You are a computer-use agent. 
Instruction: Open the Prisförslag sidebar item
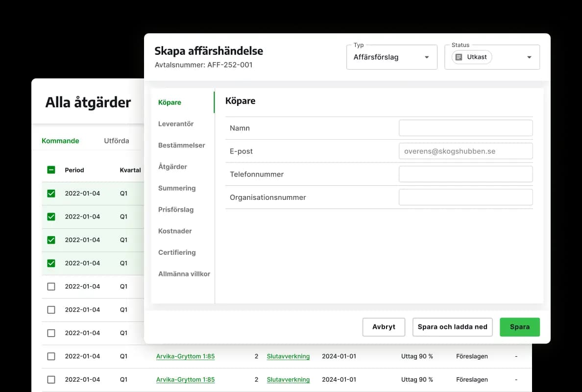coord(176,210)
